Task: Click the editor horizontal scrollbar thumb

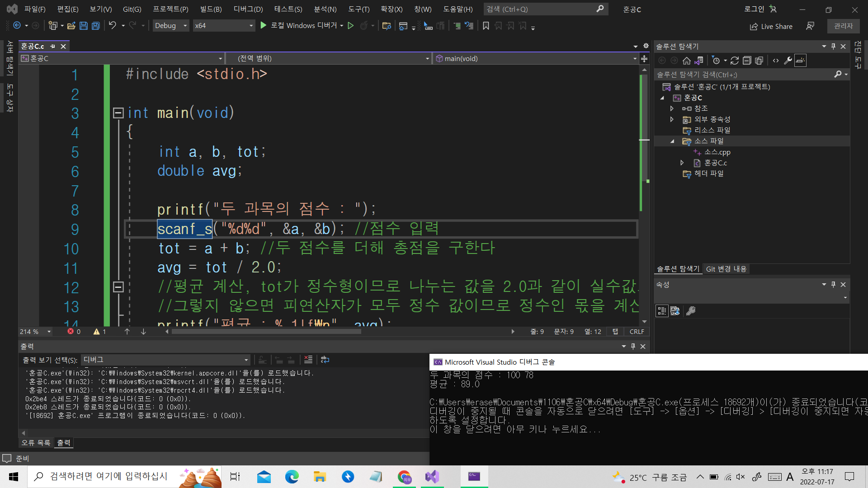Action: pos(266,332)
